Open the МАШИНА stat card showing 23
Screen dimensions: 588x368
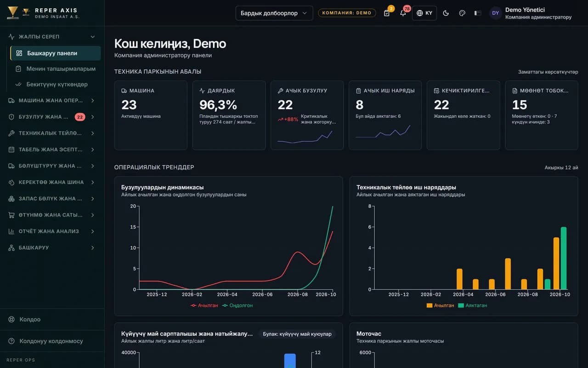point(151,115)
